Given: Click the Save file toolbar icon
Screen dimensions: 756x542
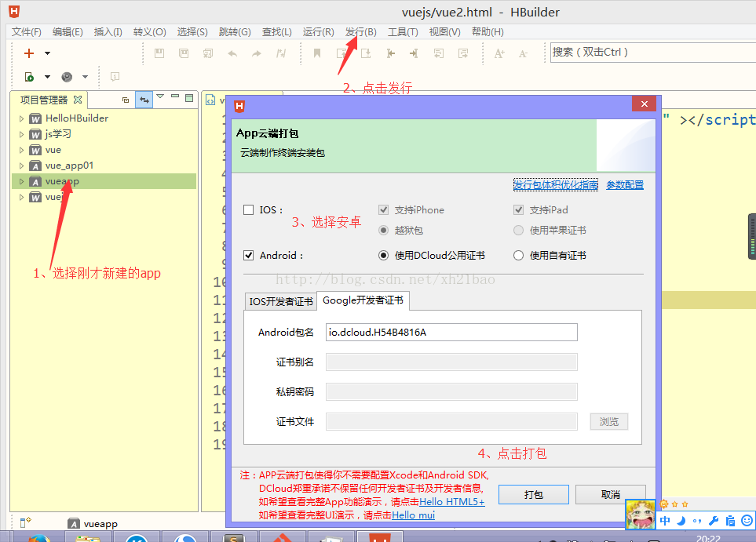Looking at the screenshot, I should [159, 53].
